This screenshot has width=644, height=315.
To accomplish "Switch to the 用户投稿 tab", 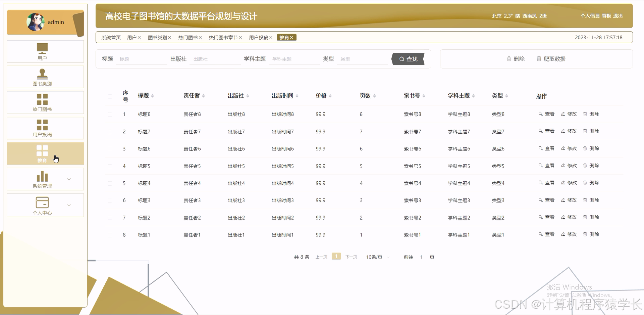I will (259, 38).
